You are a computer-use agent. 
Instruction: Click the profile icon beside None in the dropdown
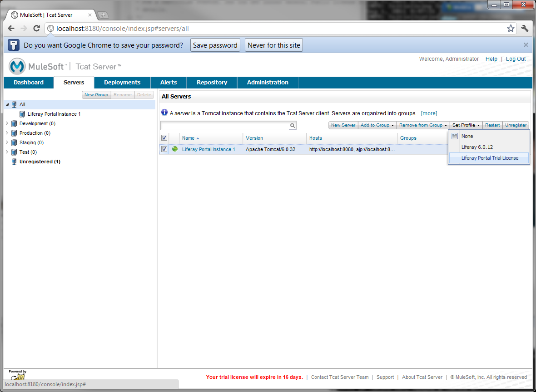click(x=455, y=136)
